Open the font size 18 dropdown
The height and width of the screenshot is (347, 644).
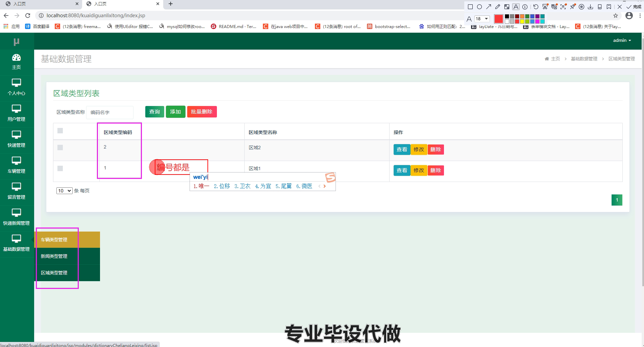[482, 19]
